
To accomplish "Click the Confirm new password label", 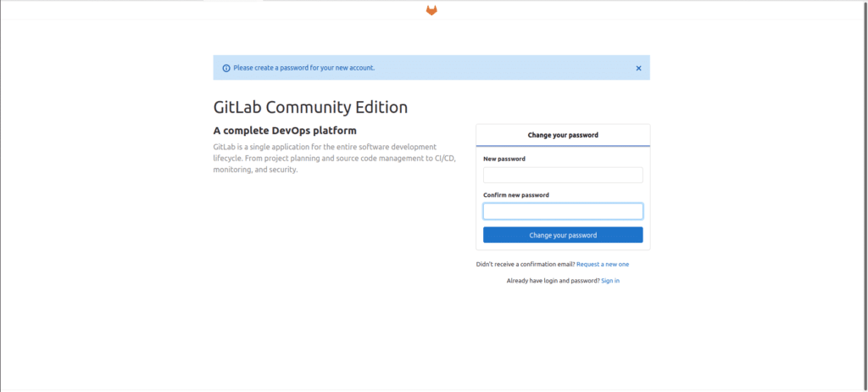I will coord(516,195).
